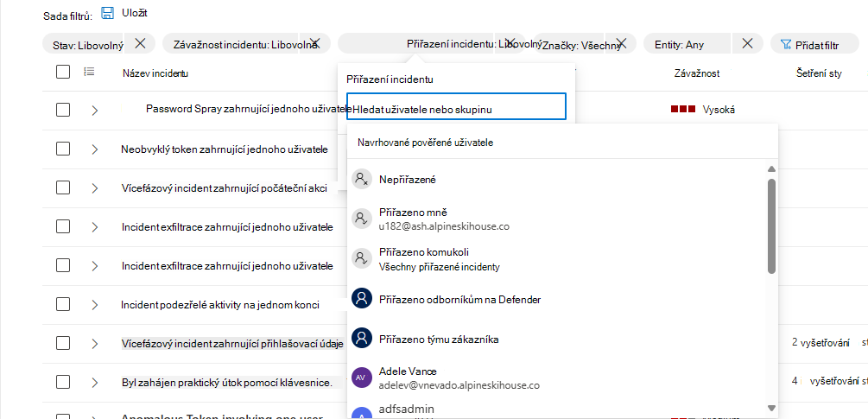Choose Přiřazeno odborníkům na Defender

[x=556, y=300]
